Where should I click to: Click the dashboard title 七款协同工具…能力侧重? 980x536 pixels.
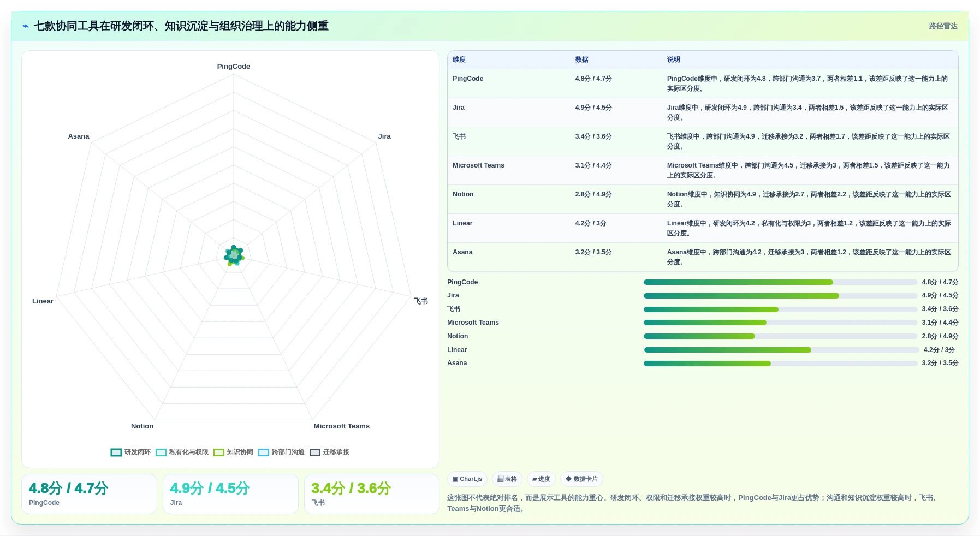coord(181,26)
